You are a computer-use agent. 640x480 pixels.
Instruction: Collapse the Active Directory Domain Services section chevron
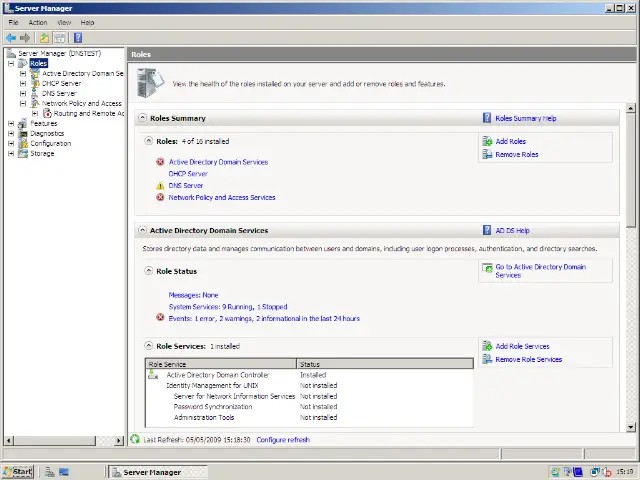click(x=142, y=230)
